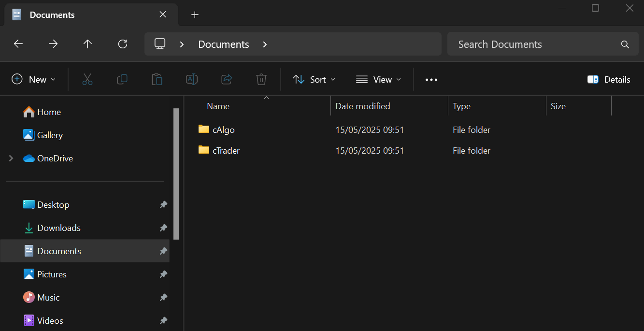
Task: Open the Sort dropdown menu
Action: pos(314,79)
